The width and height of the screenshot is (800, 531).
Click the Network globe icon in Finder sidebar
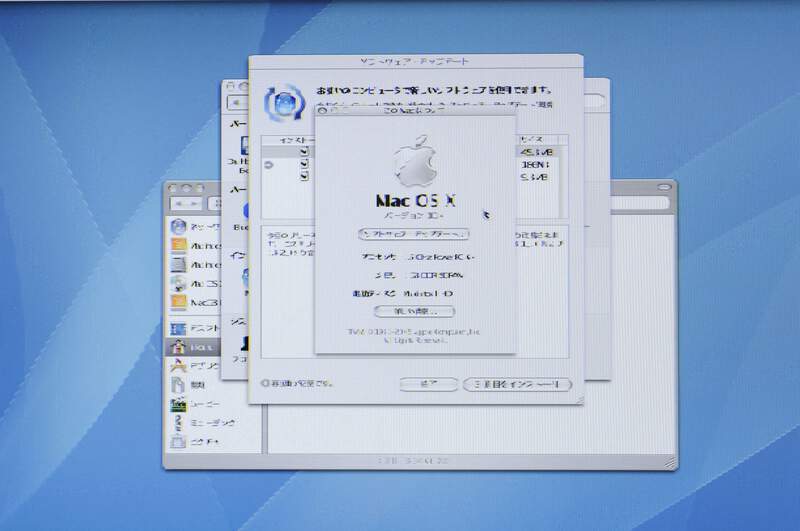coord(178,226)
